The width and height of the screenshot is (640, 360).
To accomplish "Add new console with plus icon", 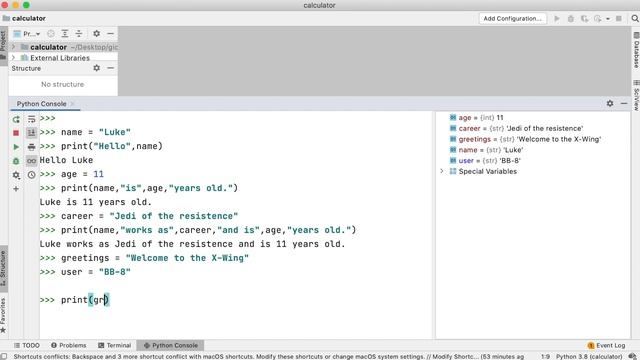I will click(16, 189).
